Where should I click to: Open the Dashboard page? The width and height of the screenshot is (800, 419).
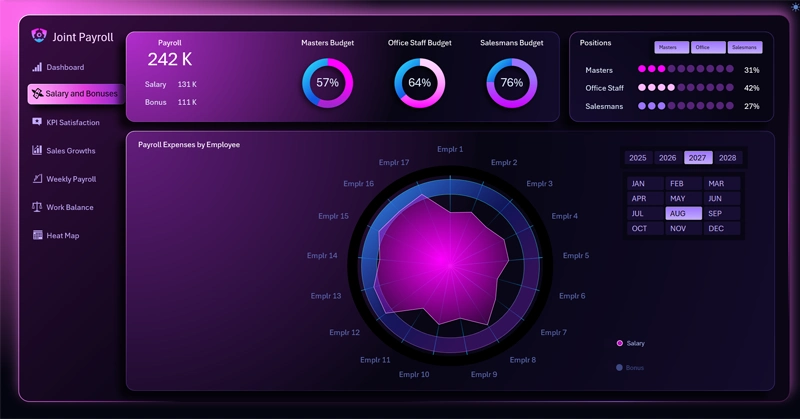pos(65,67)
